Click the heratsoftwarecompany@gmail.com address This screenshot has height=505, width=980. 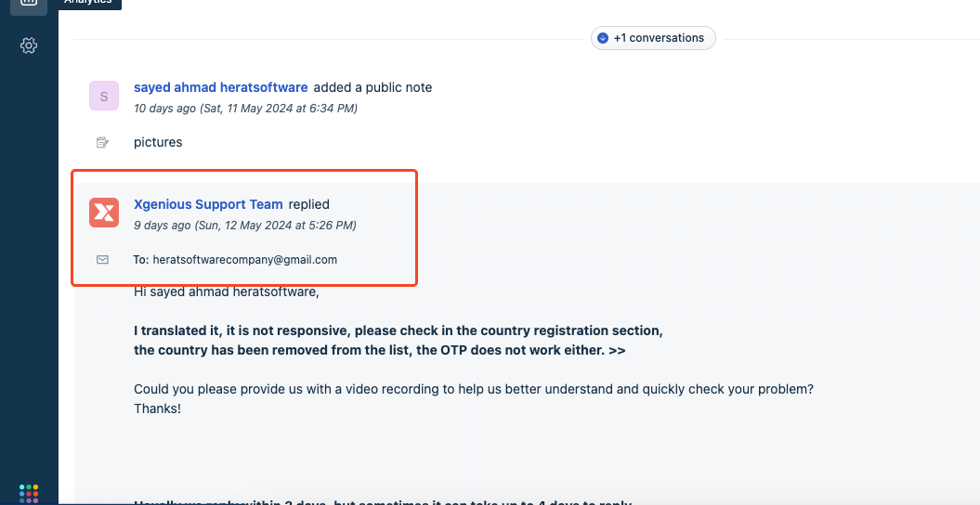tap(245, 260)
